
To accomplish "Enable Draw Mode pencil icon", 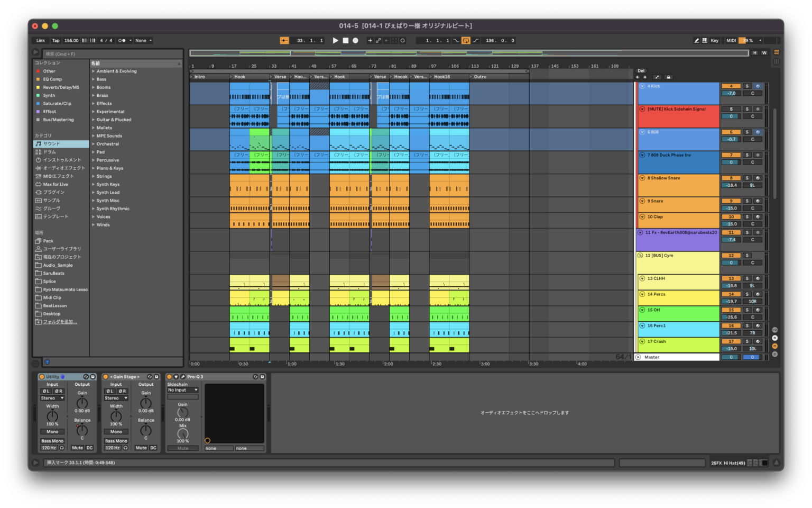I will [x=696, y=40].
